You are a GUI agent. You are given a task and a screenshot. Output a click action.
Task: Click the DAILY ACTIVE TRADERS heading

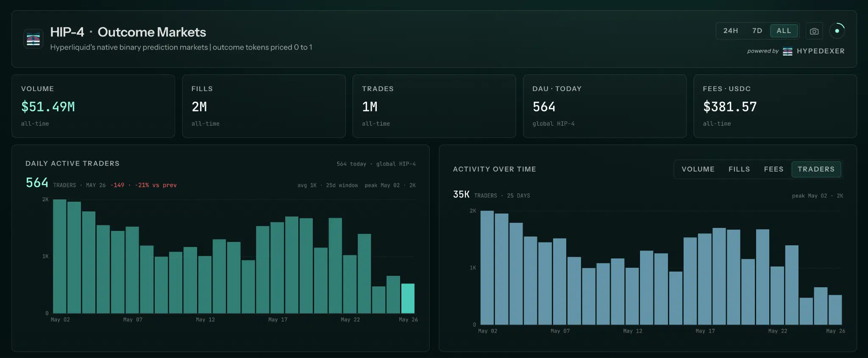click(72, 164)
